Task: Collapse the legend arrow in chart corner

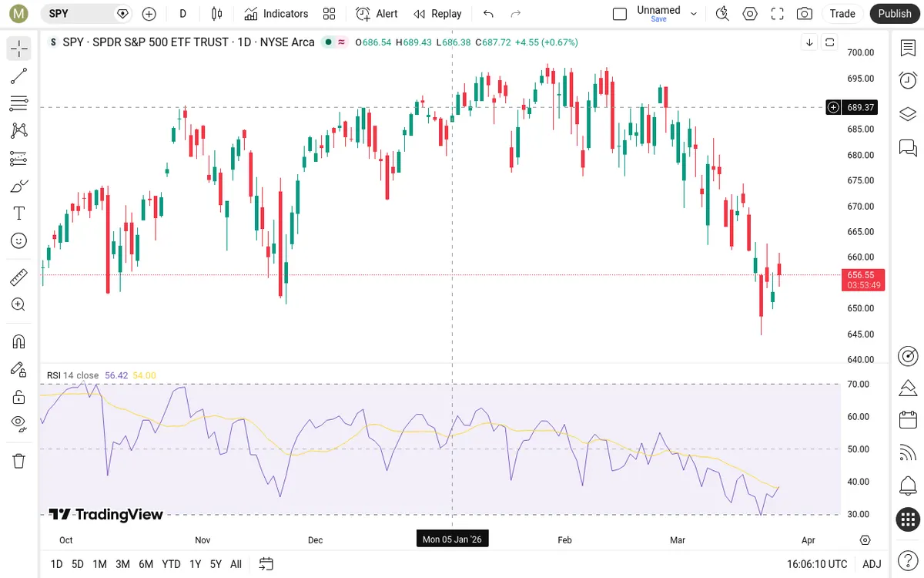Action: (x=809, y=42)
